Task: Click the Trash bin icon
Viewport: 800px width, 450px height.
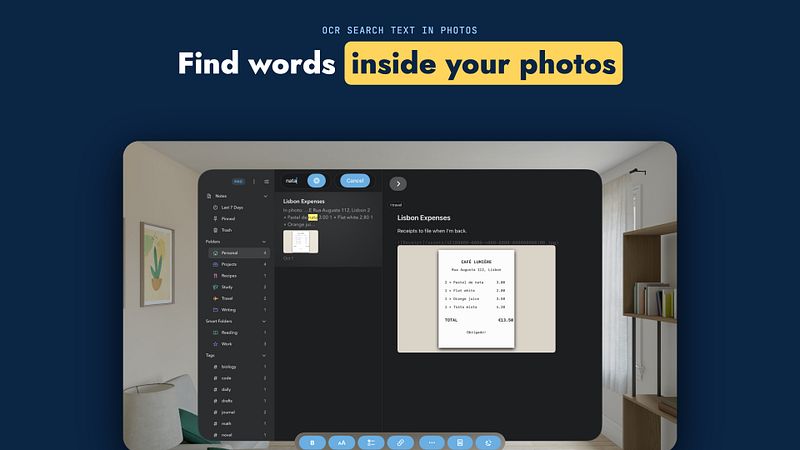Action: [x=215, y=230]
